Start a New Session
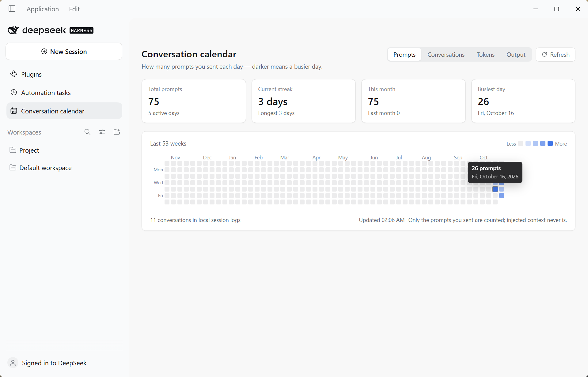This screenshot has height=377, width=588. [x=64, y=51]
